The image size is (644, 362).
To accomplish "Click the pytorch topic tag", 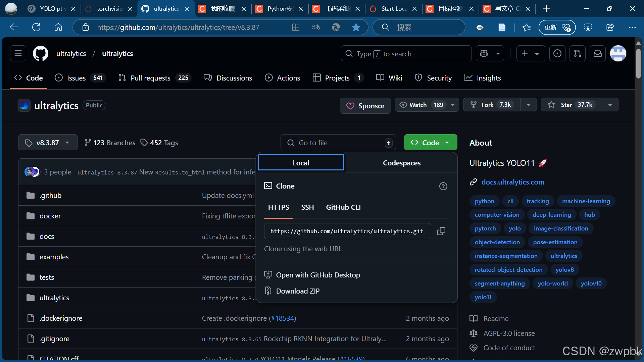I will (x=485, y=228).
